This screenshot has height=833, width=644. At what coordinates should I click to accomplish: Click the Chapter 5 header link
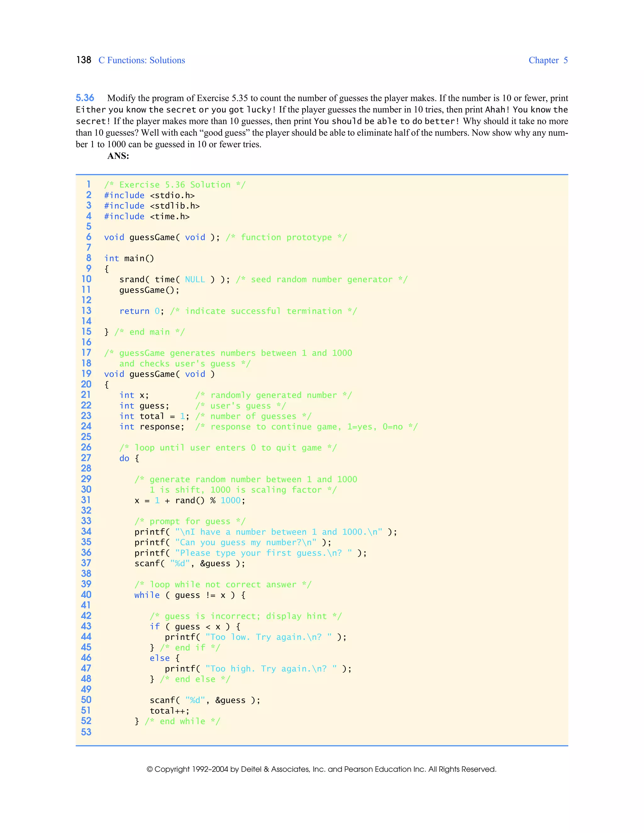pos(547,60)
